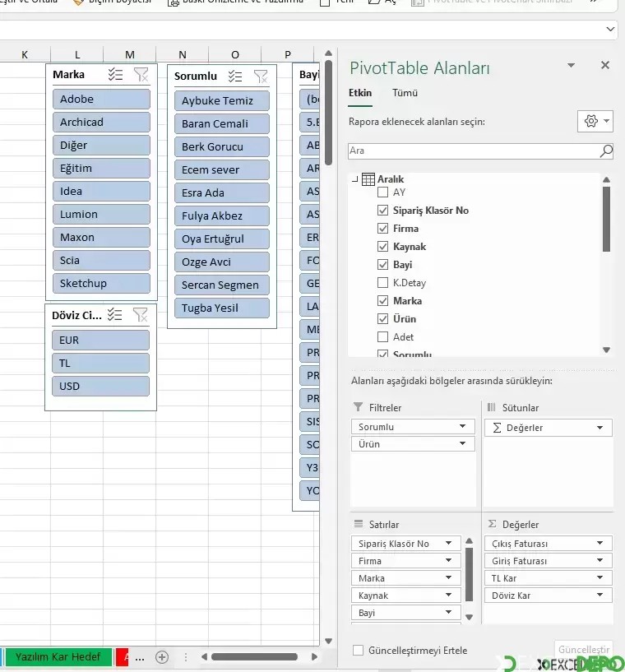The image size is (625, 672).
Task: Open PivotTable field list tools gear
Action: pos(595,121)
